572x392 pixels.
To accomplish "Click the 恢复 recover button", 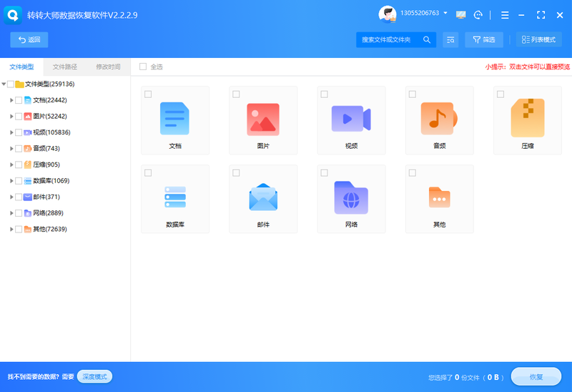I will pyautogui.click(x=536, y=377).
